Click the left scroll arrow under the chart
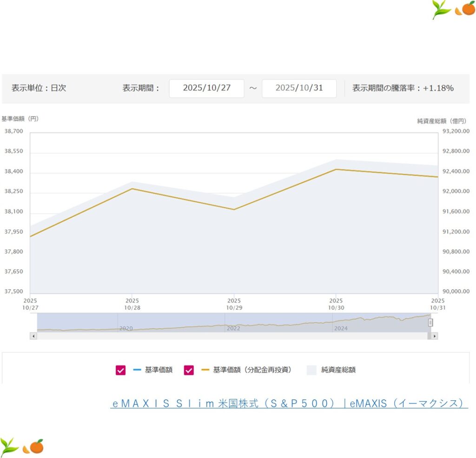The height and width of the screenshot is (458, 476). point(33,336)
